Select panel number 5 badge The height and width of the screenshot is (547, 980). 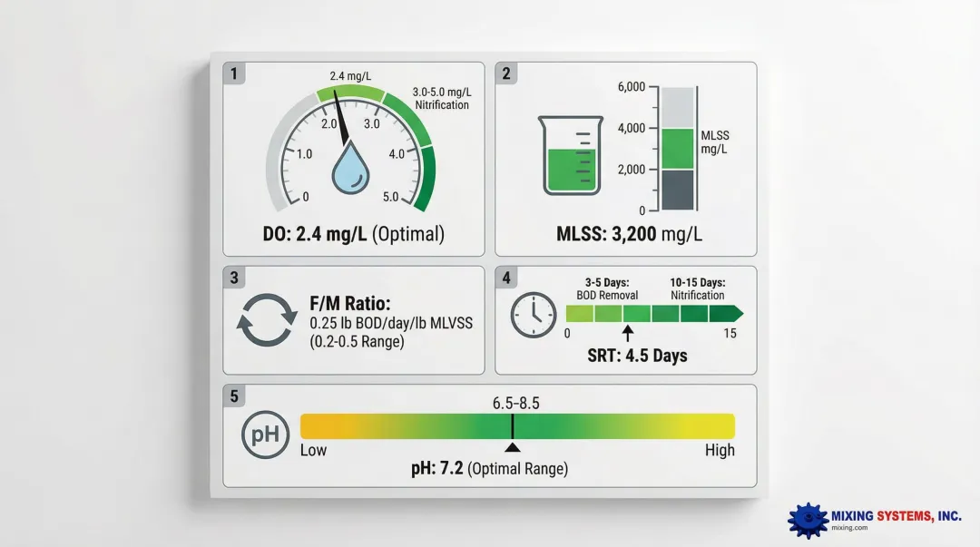coord(234,396)
